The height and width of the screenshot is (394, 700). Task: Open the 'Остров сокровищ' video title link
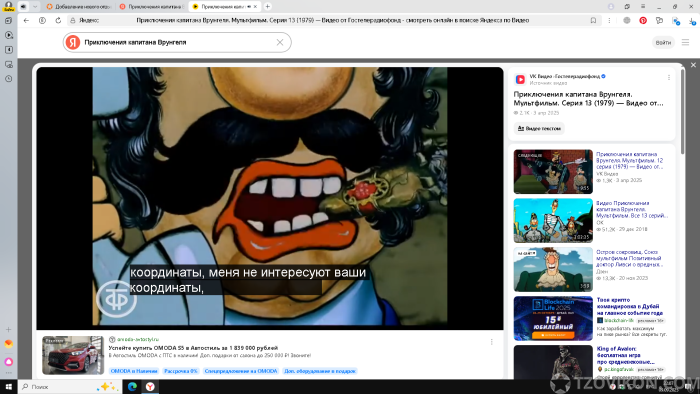[629, 258]
